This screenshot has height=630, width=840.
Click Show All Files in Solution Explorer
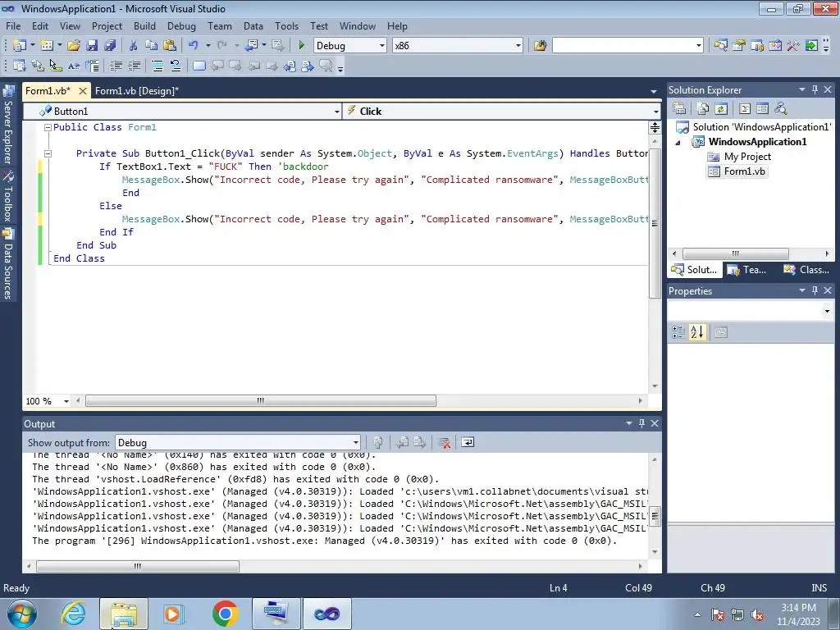[703, 109]
